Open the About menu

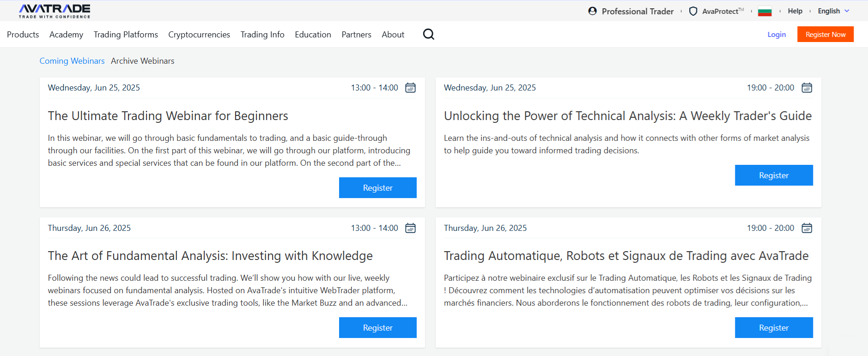click(x=393, y=35)
